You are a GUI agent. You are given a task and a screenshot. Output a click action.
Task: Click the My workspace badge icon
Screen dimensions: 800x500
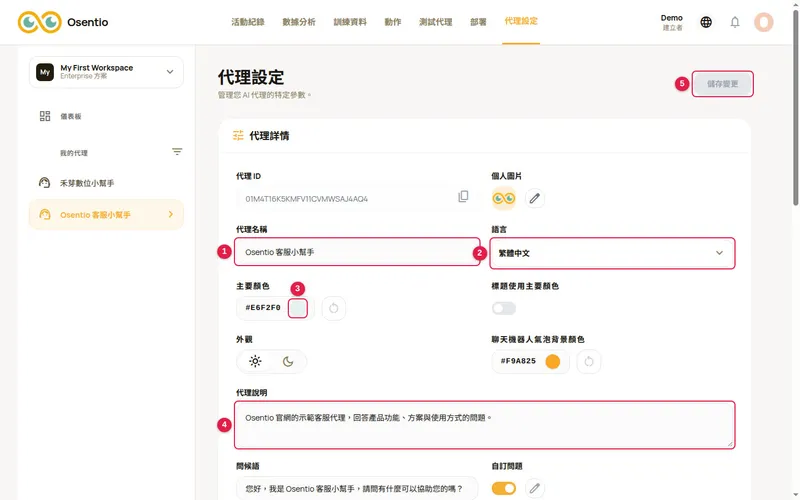point(45,72)
